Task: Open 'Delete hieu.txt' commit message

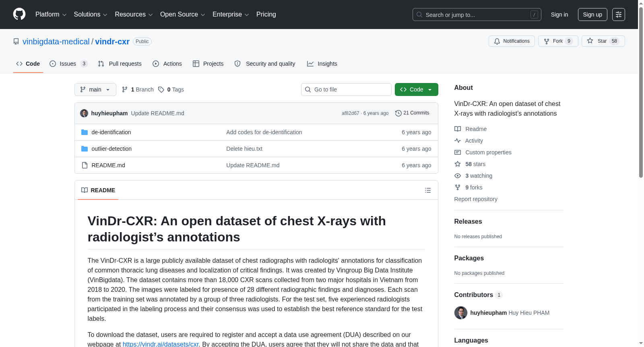Action: click(244, 149)
